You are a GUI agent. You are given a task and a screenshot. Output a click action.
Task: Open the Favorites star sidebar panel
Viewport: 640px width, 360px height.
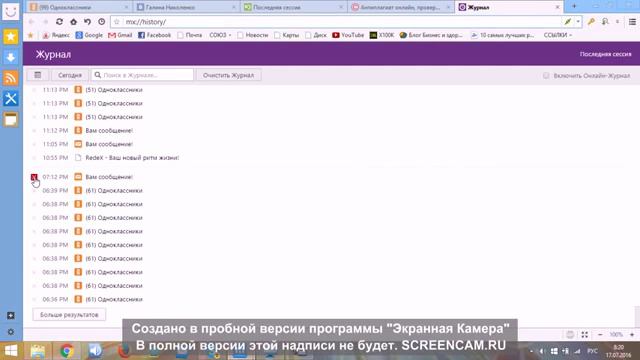point(11,37)
